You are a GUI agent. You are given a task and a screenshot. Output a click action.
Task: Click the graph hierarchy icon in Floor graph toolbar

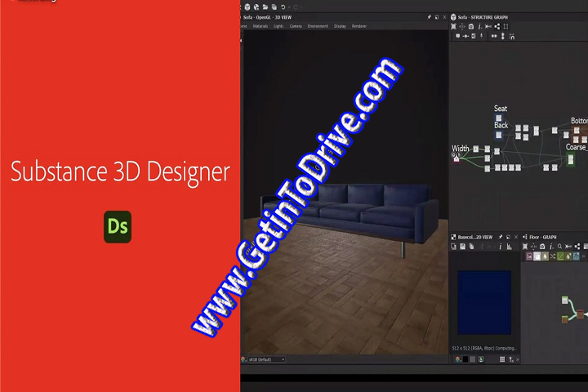coord(577,247)
